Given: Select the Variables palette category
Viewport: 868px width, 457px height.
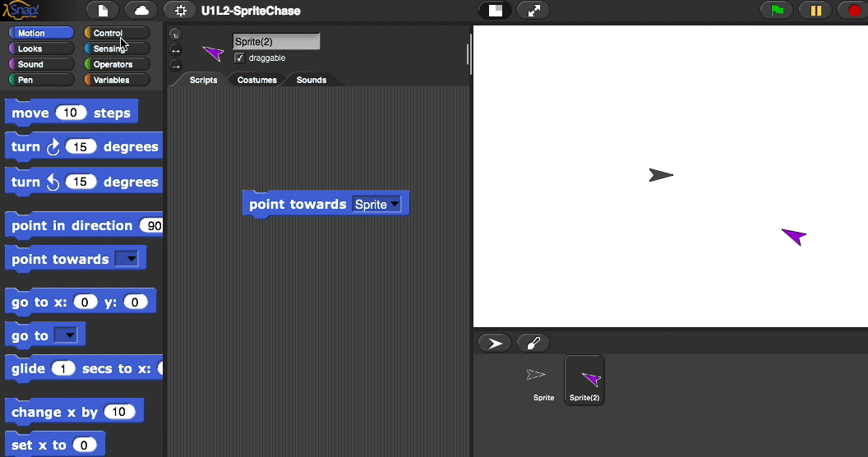Looking at the screenshot, I should pos(117,80).
